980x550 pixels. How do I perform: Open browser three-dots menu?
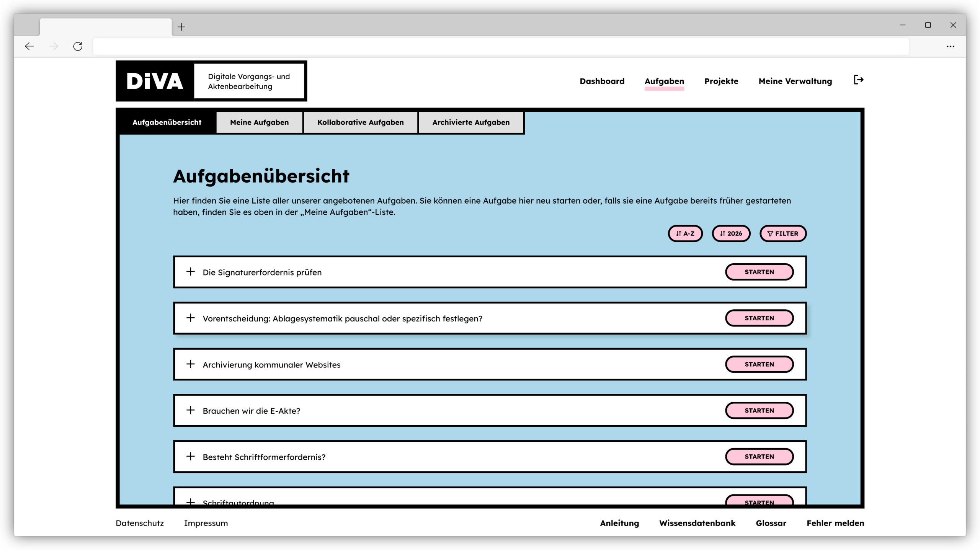point(950,46)
